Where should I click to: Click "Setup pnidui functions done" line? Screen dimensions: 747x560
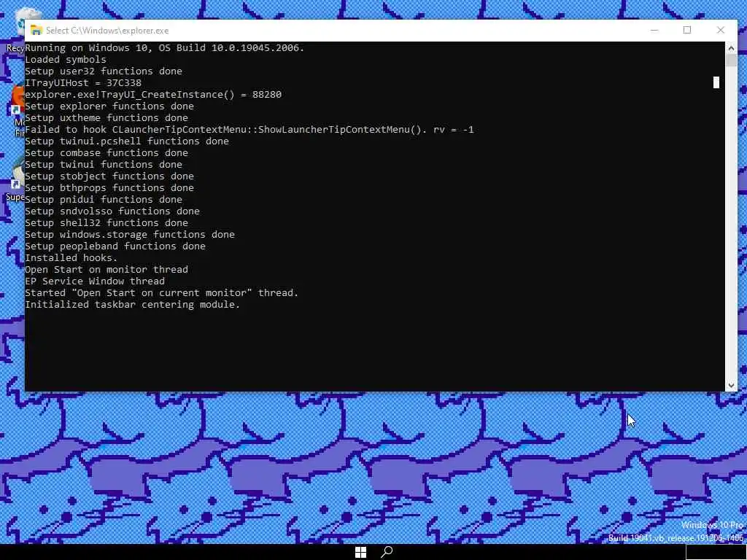[104, 200]
